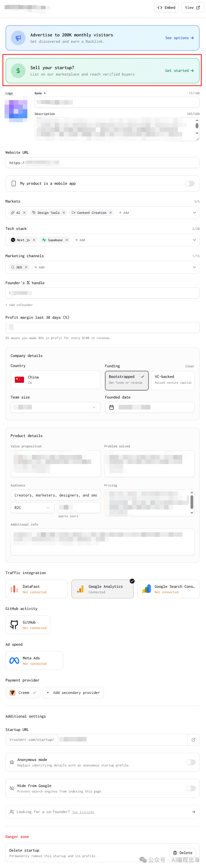Focus the approx users field

click(x=79, y=508)
